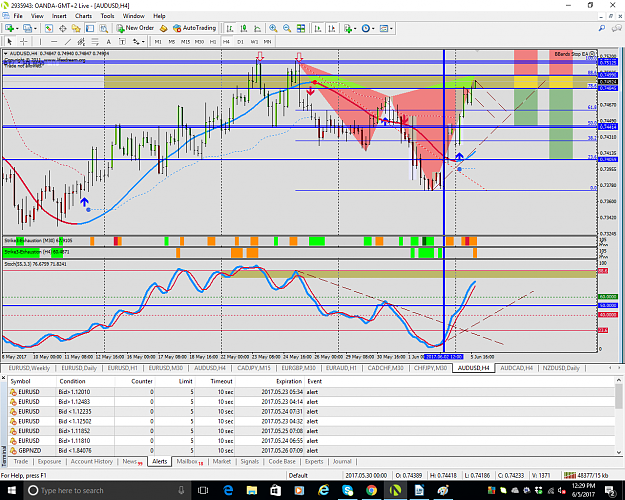The image size is (625, 500).
Task: Open the Strategy Tester icon
Action: [104, 28]
